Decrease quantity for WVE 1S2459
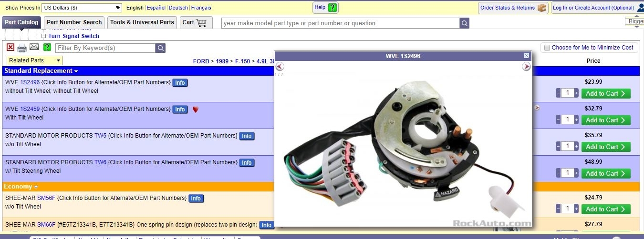This screenshot has height=239, width=644. (558, 120)
